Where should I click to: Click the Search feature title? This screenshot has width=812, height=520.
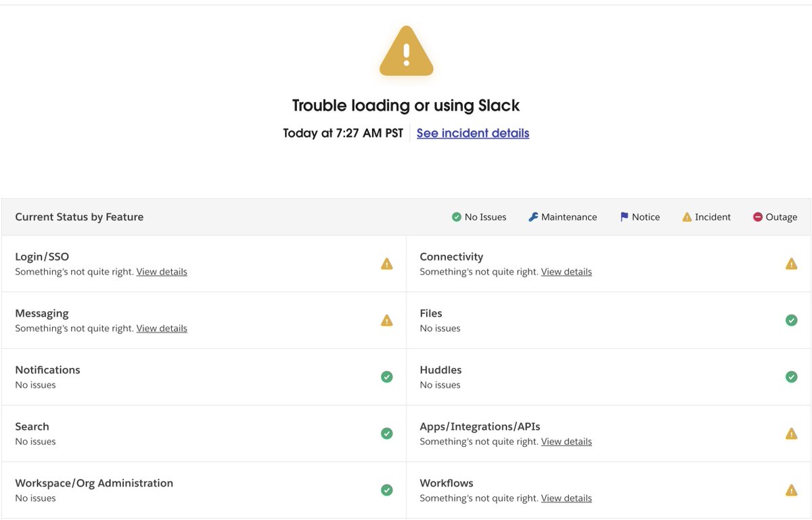pyautogui.click(x=32, y=427)
